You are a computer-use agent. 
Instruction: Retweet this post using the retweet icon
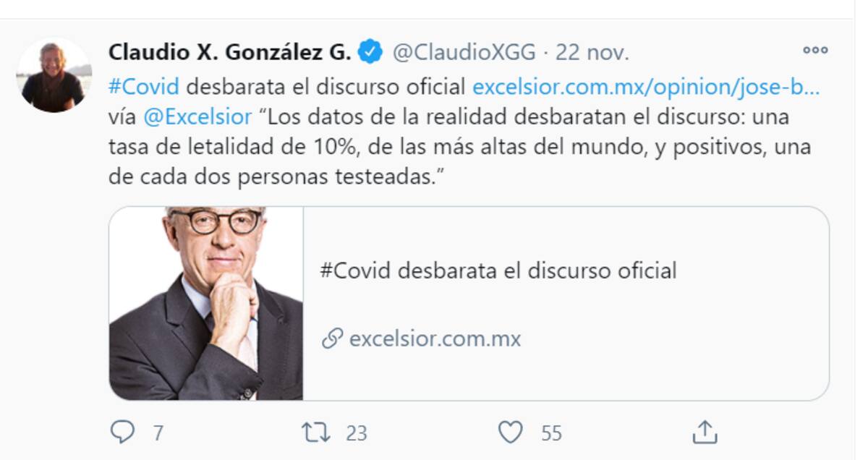click(x=315, y=433)
